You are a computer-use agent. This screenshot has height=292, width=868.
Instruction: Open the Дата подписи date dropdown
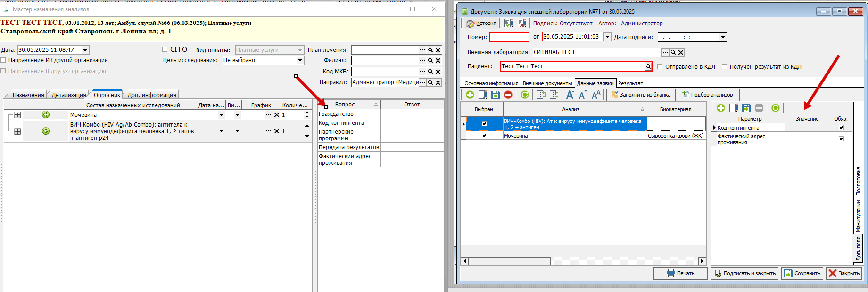(x=723, y=37)
